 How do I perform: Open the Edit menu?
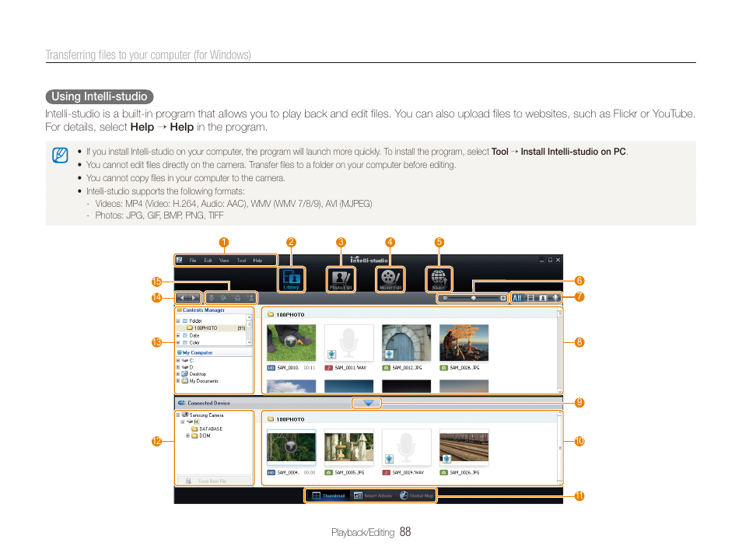coord(208,261)
